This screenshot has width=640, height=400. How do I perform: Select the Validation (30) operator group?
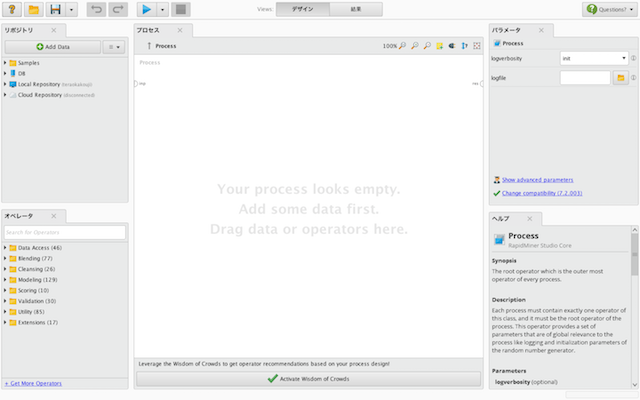pos(33,301)
